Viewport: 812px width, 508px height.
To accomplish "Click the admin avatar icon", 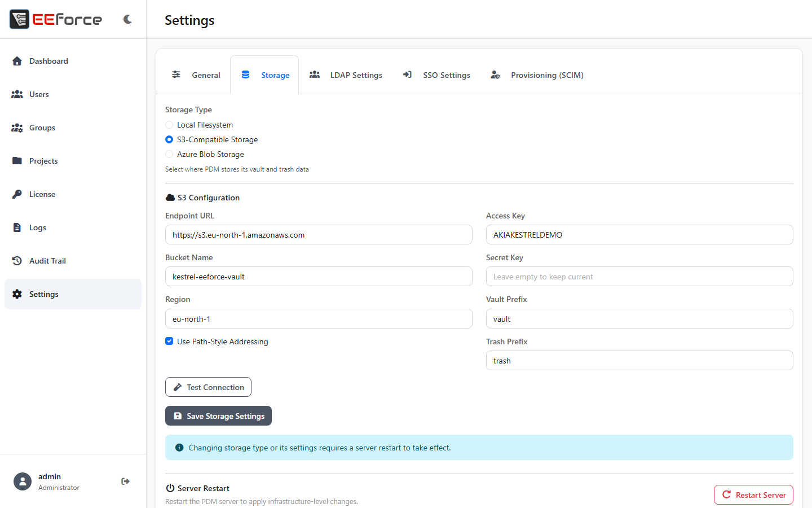I will [x=23, y=481].
